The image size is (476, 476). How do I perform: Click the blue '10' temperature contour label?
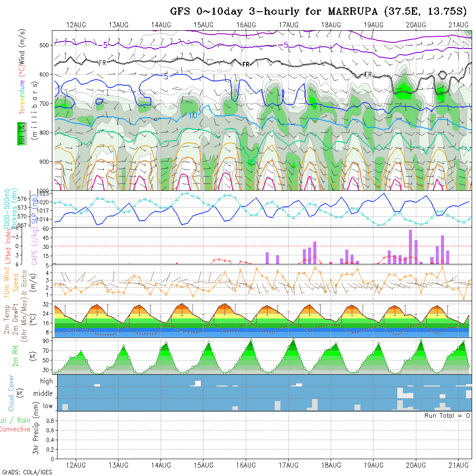193,115
